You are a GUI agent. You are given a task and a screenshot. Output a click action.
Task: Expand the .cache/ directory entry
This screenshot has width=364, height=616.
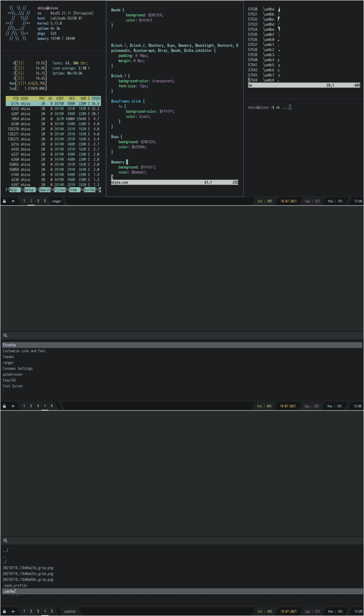[9, 591]
